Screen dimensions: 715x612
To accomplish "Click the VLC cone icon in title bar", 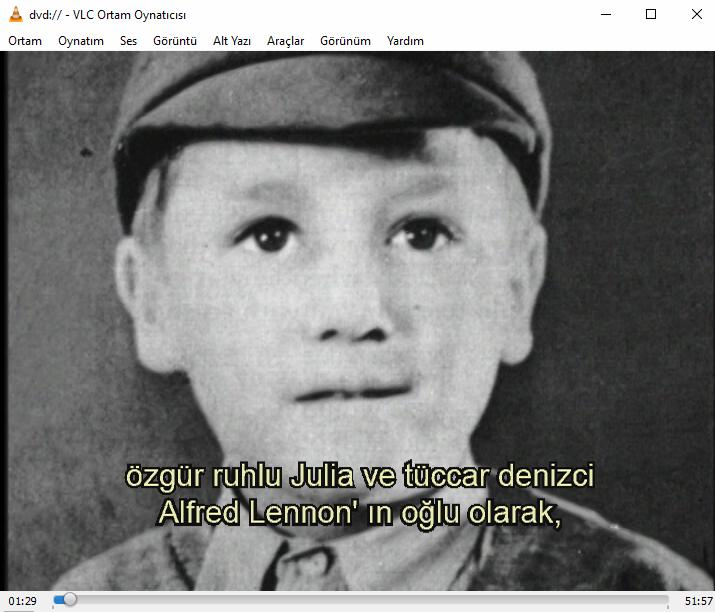I will [x=15, y=15].
